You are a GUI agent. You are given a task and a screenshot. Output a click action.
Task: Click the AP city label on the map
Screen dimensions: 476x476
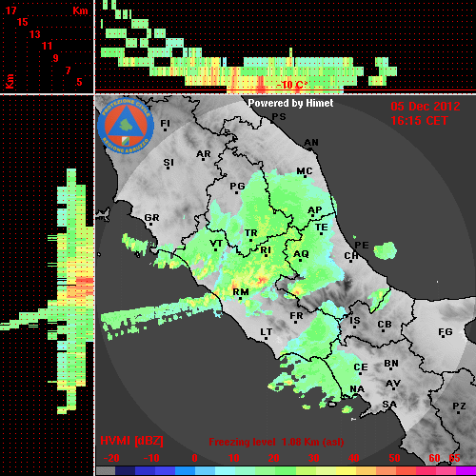(x=314, y=210)
